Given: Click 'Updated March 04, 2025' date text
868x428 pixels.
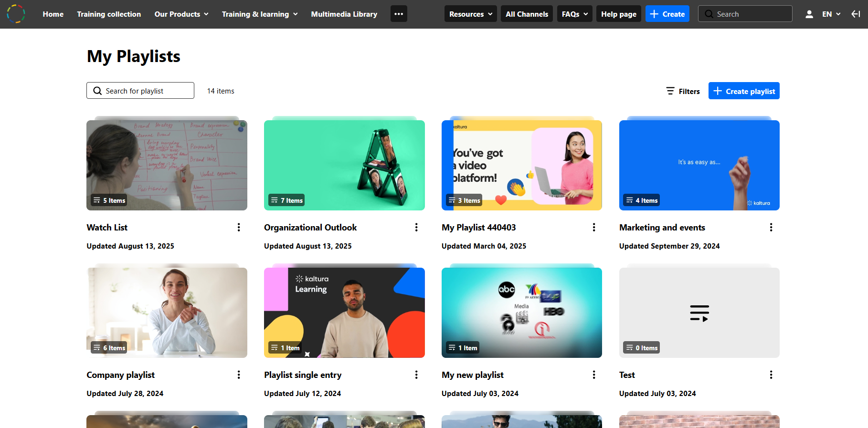Looking at the screenshot, I should tap(484, 246).
